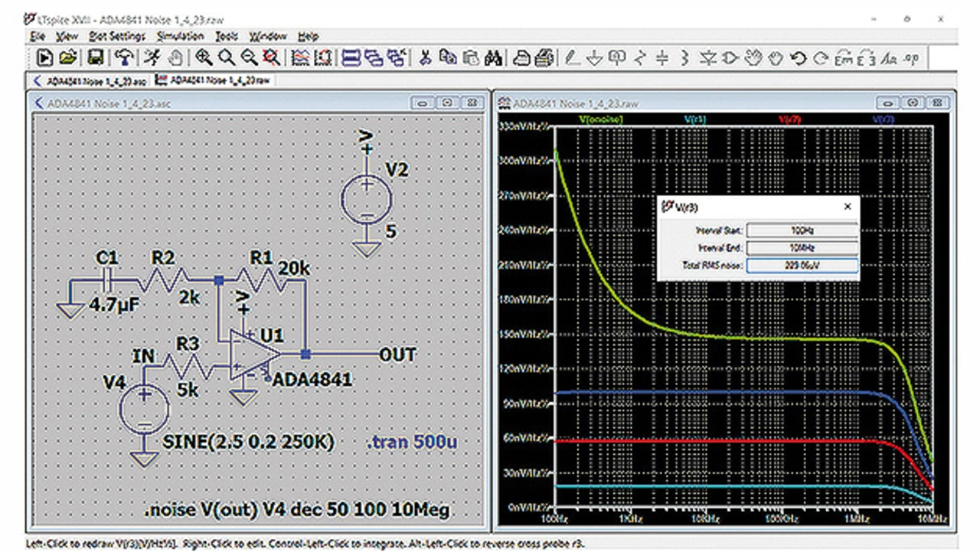The image size is (980, 552).
Task: Save the file using the floppy icon
Action: 96,58
